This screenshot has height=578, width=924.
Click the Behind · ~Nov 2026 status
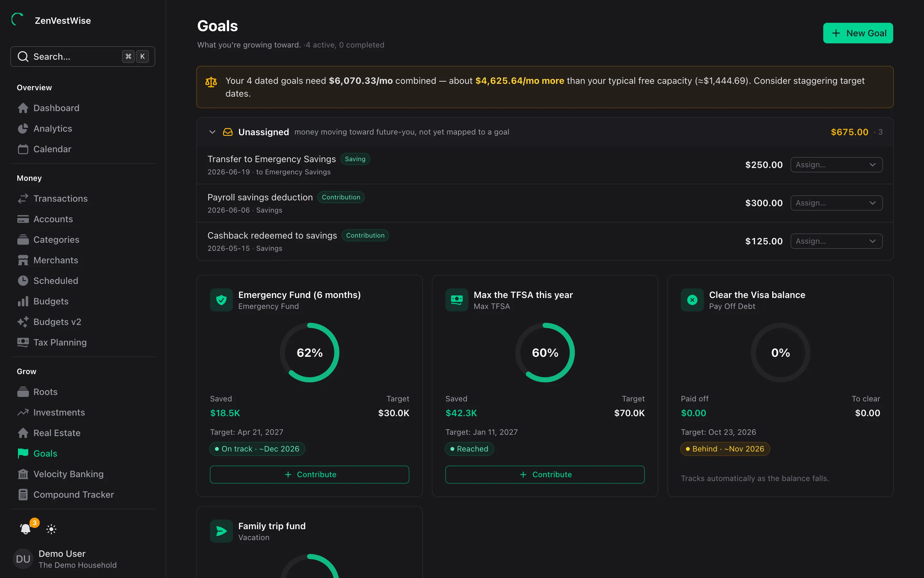[725, 449]
